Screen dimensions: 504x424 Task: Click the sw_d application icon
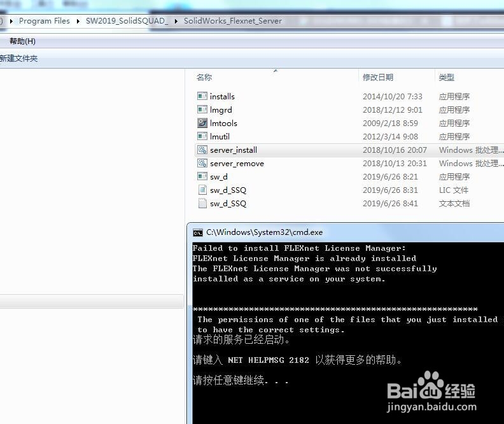coord(202,176)
